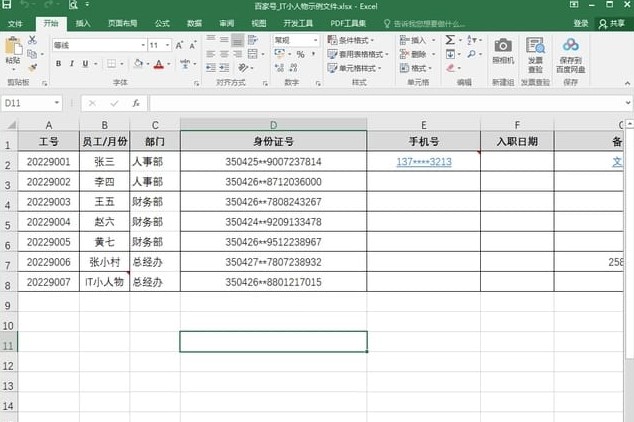Screen dimensions: 634x422
Task: Switch to the Page Layout (页面布局) tab
Action: 122,23
